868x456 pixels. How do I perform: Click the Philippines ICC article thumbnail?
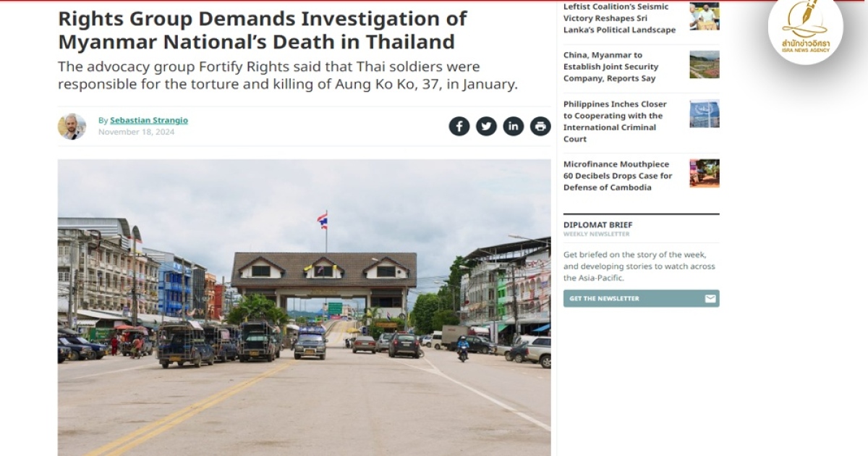(x=704, y=114)
